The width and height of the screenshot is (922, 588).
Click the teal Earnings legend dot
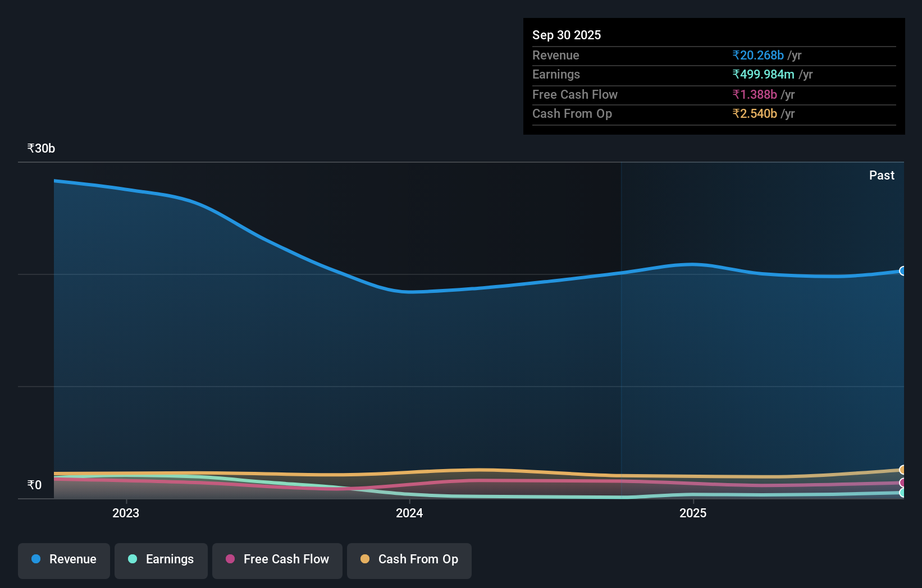click(133, 559)
